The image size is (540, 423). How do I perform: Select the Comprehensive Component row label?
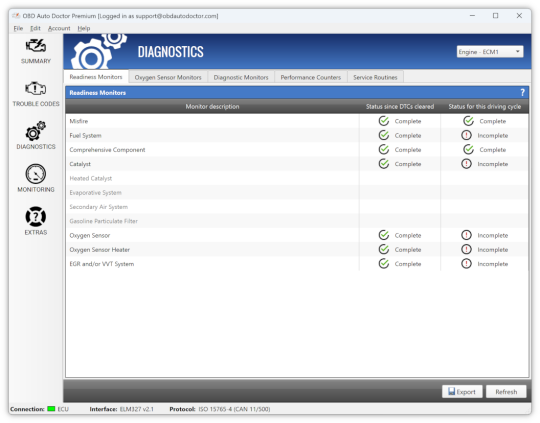click(x=107, y=149)
